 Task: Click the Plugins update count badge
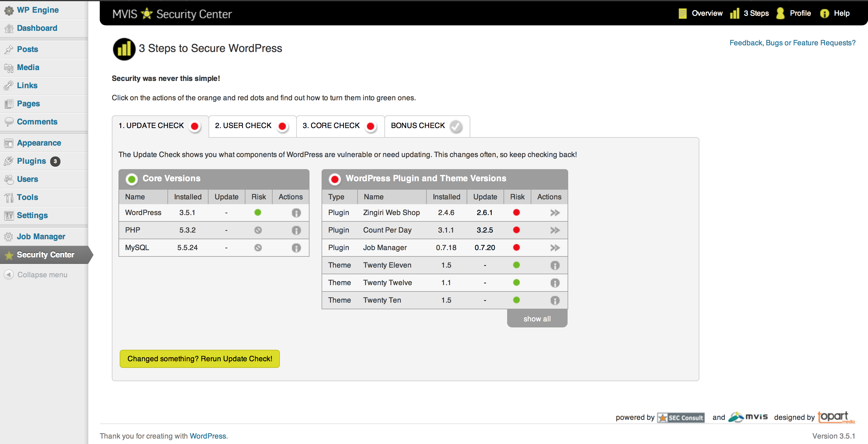click(x=55, y=161)
